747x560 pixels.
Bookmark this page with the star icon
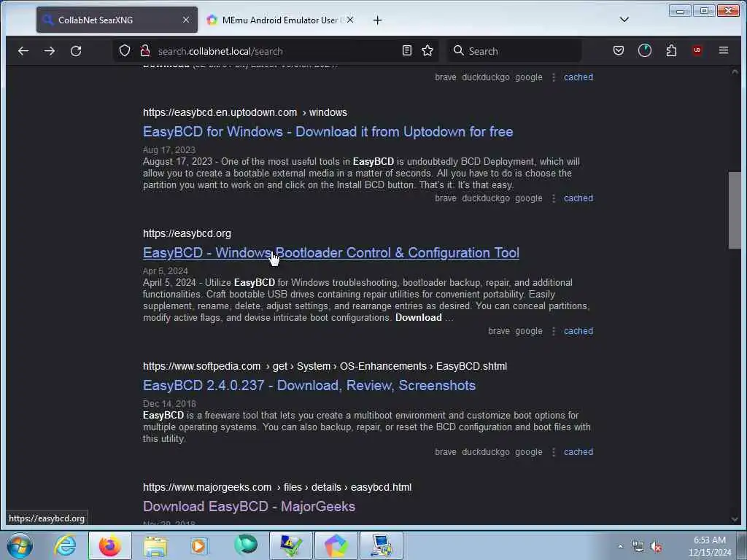[427, 50]
